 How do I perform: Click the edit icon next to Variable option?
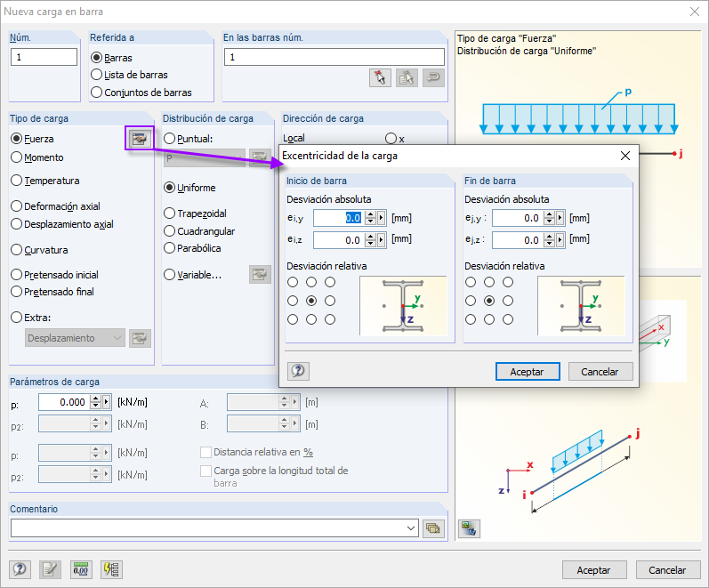click(x=260, y=275)
